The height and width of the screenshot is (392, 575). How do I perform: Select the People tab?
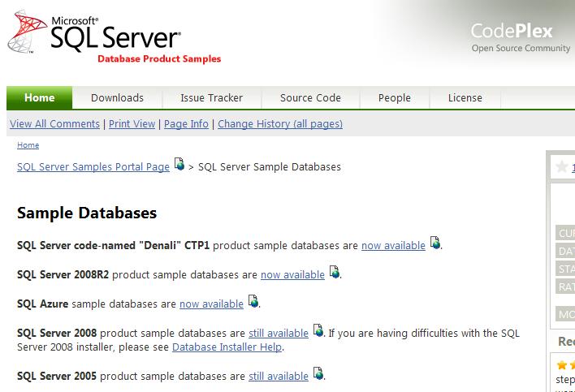394,98
